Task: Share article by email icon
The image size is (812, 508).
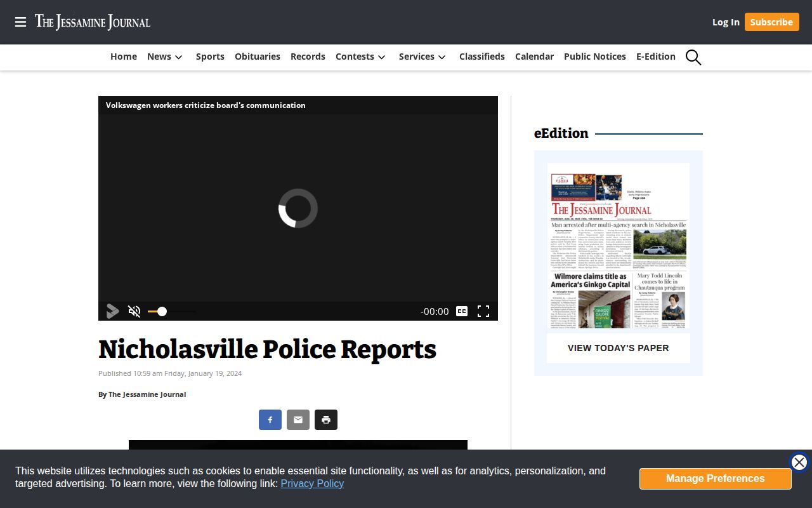Action: [298, 420]
